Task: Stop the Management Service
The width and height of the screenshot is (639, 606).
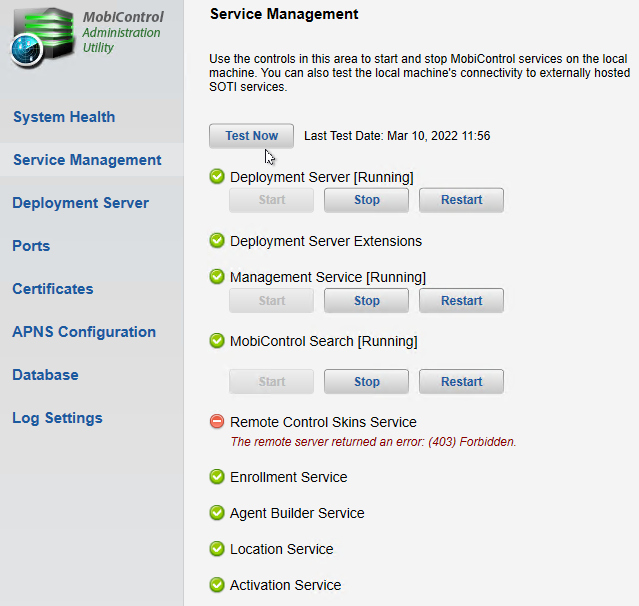Action: (366, 301)
